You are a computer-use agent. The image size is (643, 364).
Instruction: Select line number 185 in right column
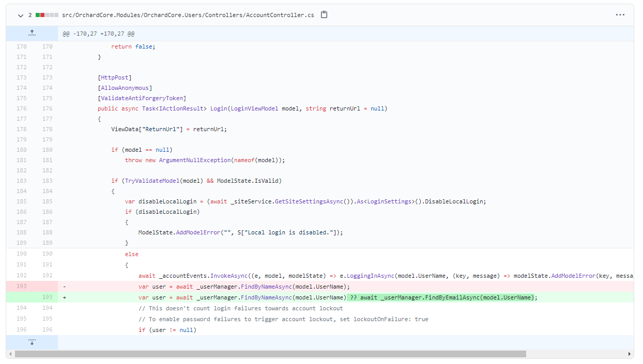[x=47, y=201]
